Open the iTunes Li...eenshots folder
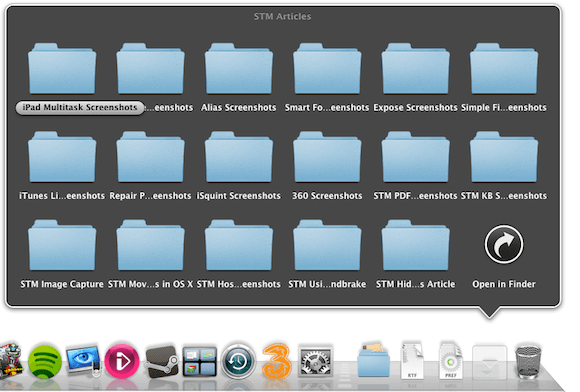 point(62,157)
